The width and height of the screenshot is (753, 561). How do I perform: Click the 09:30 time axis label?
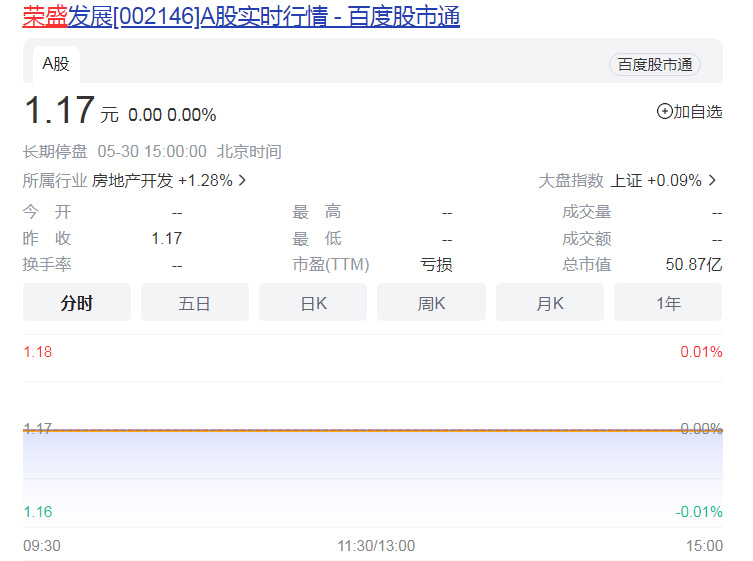(42, 546)
